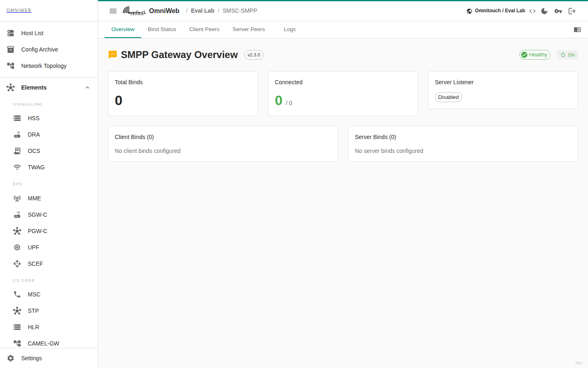Click the Omnitouch / Eval Lab label
Screen dimensions: 588x368
click(500, 11)
